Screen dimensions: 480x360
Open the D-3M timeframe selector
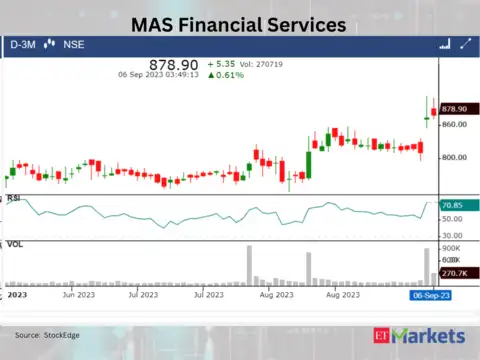tap(23, 44)
